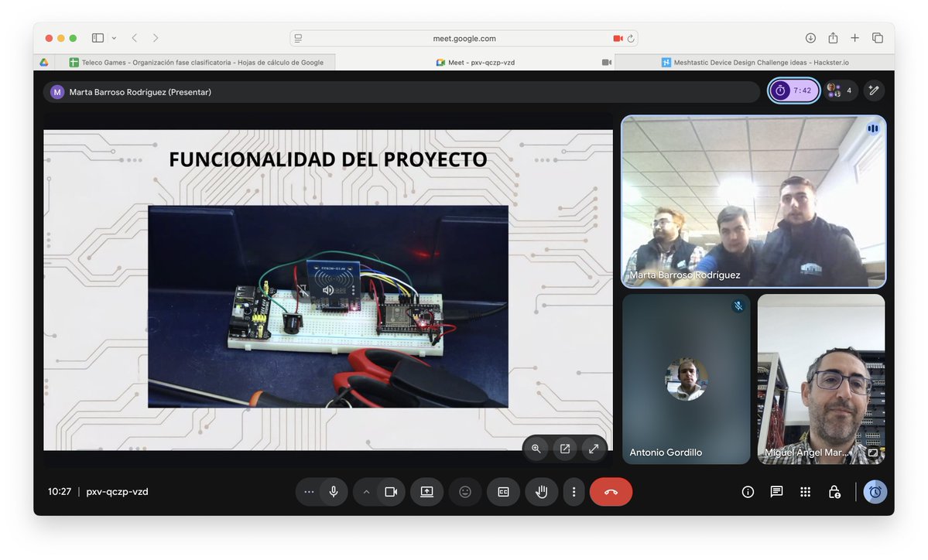Viewport: 928px width, 560px height.
Task: Leave the call with the red button
Action: point(611,492)
